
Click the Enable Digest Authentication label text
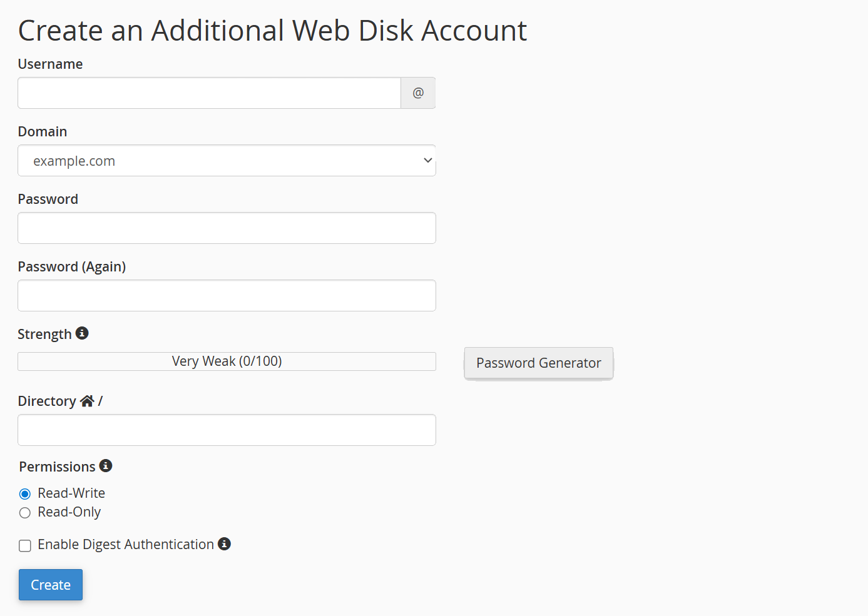124,544
